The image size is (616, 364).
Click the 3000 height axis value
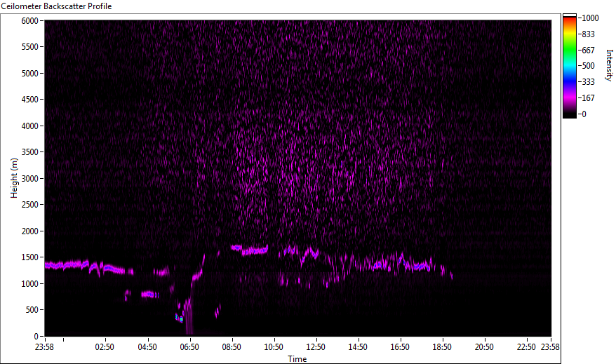tap(30, 179)
